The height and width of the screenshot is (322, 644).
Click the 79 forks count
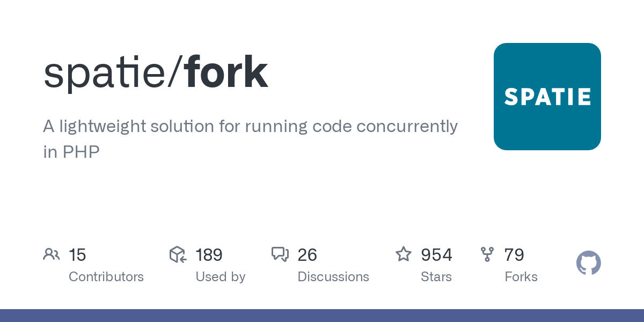[514, 255]
